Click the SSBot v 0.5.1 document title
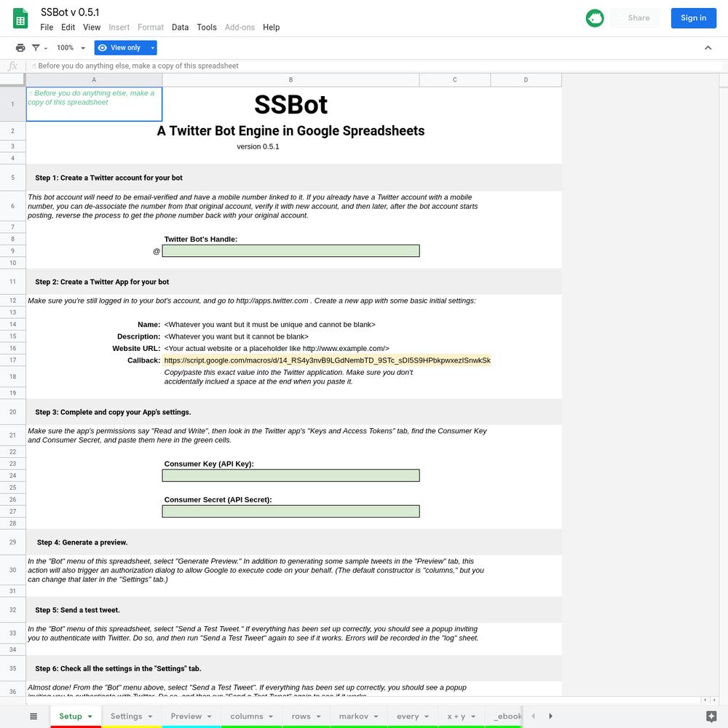This screenshot has height=728, width=728. (70, 12)
